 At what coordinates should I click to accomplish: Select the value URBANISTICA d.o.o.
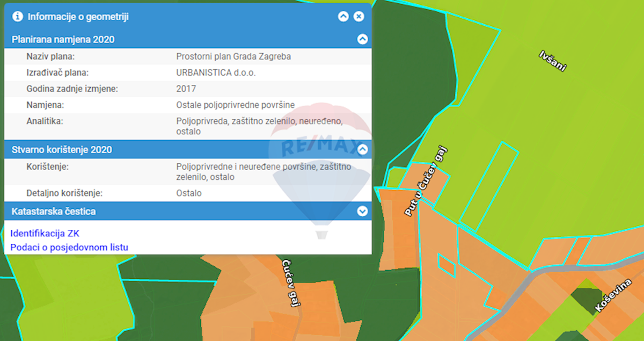(x=216, y=72)
